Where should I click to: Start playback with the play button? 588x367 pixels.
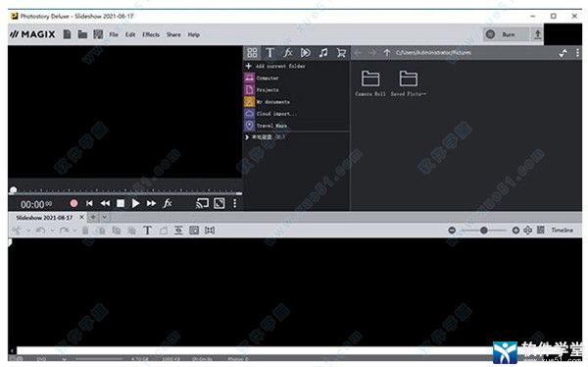click(x=136, y=203)
